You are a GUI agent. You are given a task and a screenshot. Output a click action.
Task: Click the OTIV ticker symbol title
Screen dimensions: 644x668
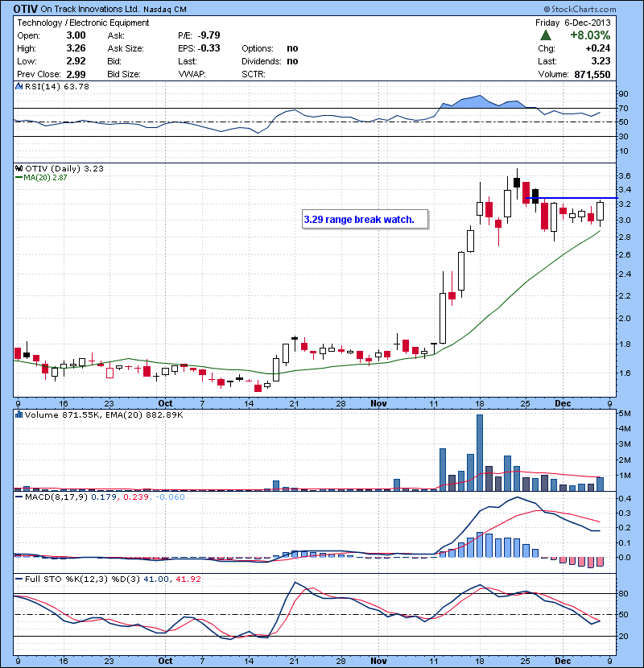[x=25, y=9]
